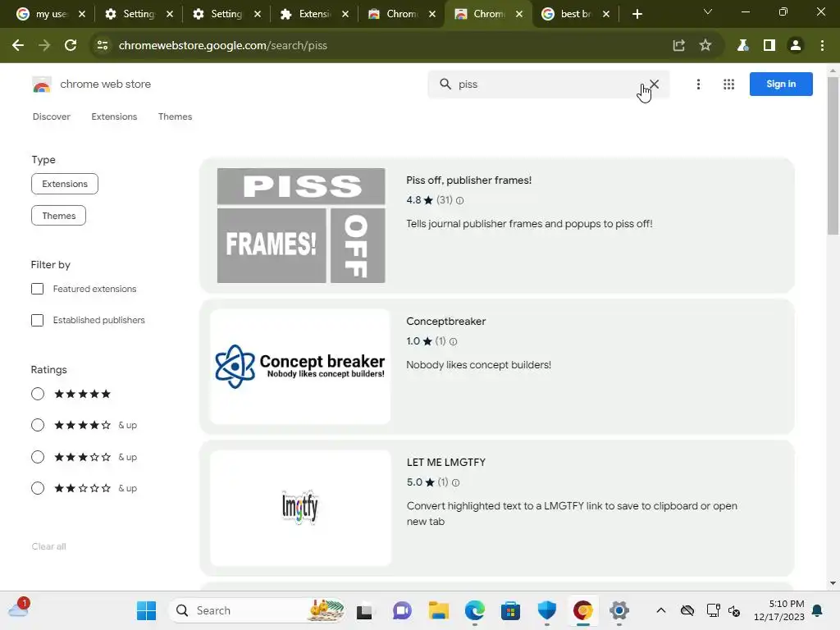Launch Microsoft Edge from taskbar
840x630 pixels.
pos(475,610)
